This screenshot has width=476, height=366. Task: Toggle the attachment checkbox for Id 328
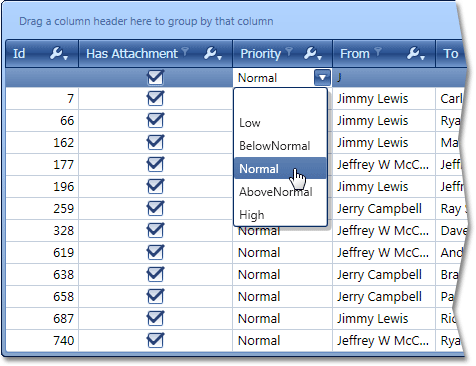155,230
